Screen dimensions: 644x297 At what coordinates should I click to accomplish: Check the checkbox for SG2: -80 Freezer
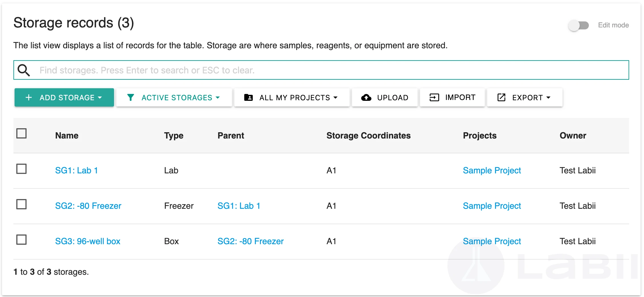(x=22, y=204)
